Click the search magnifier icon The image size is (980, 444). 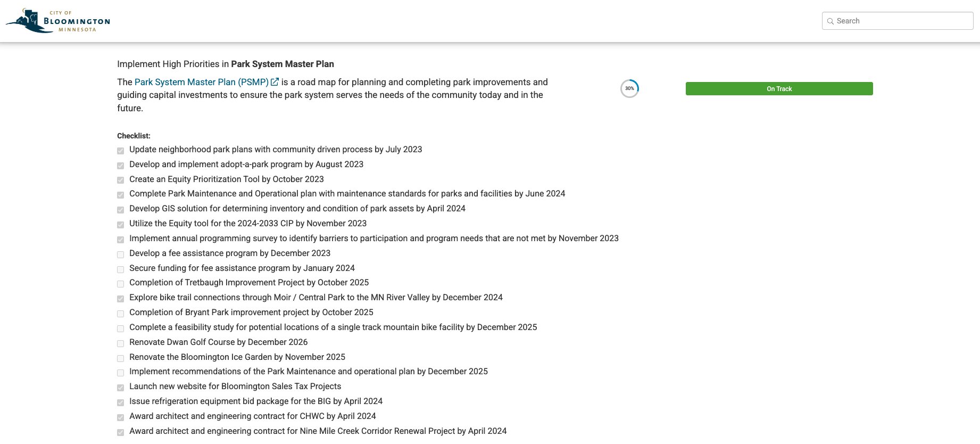click(830, 21)
